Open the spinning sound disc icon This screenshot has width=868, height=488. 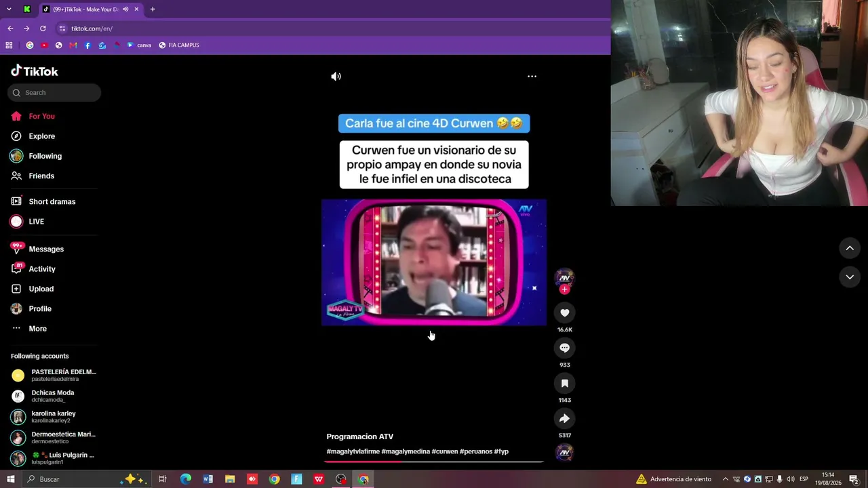click(x=564, y=452)
